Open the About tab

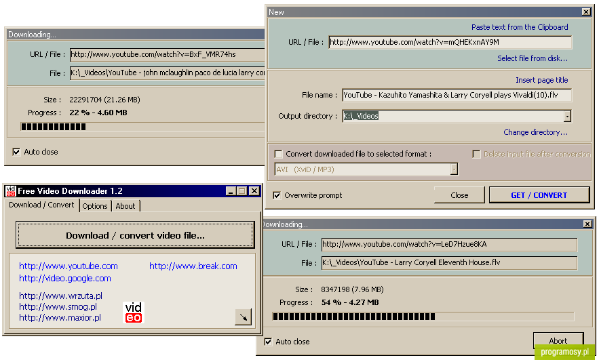tap(125, 206)
